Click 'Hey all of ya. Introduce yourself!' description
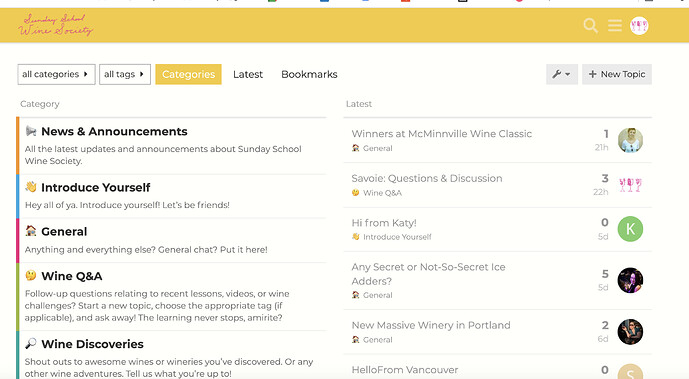 pyautogui.click(x=127, y=205)
